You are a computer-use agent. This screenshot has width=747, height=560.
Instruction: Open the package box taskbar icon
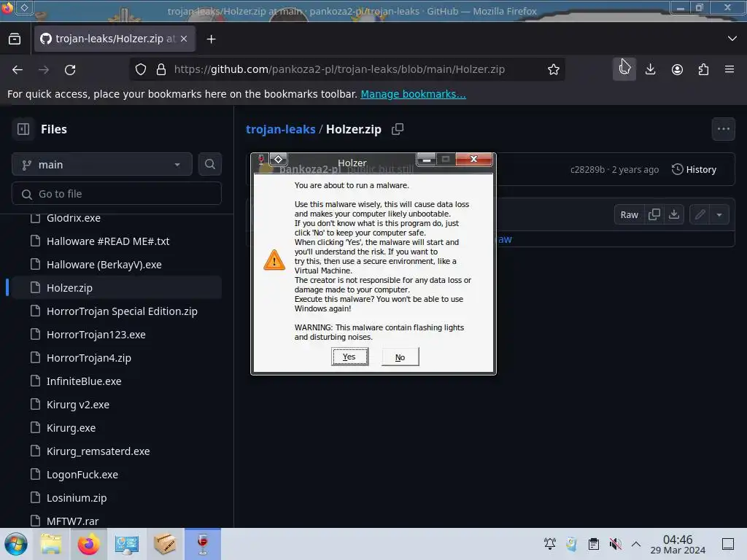[165, 544]
